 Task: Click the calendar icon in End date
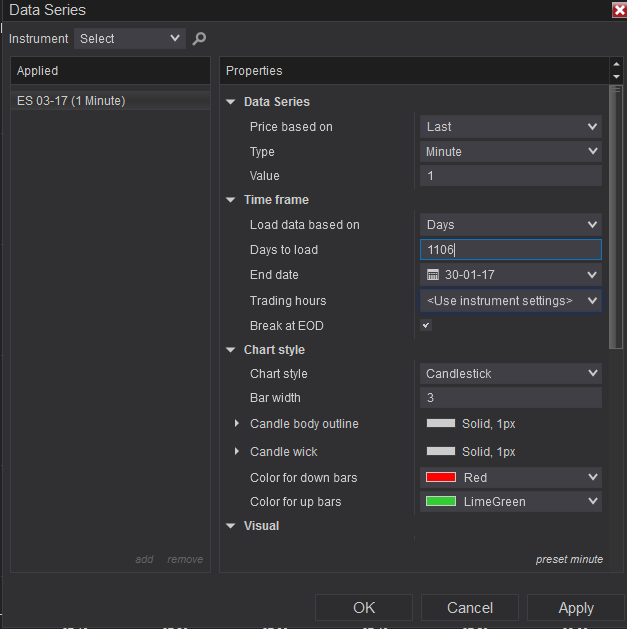[433, 275]
